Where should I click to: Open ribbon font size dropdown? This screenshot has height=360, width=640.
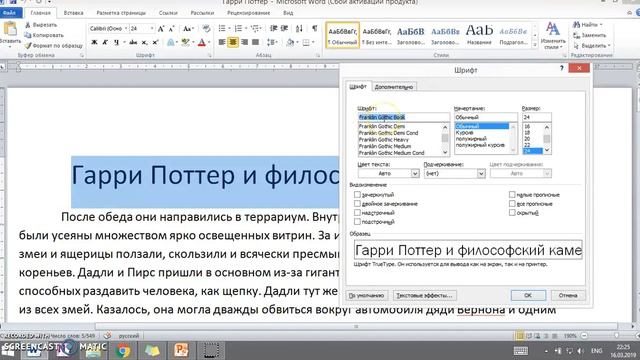pyautogui.click(x=152, y=29)
